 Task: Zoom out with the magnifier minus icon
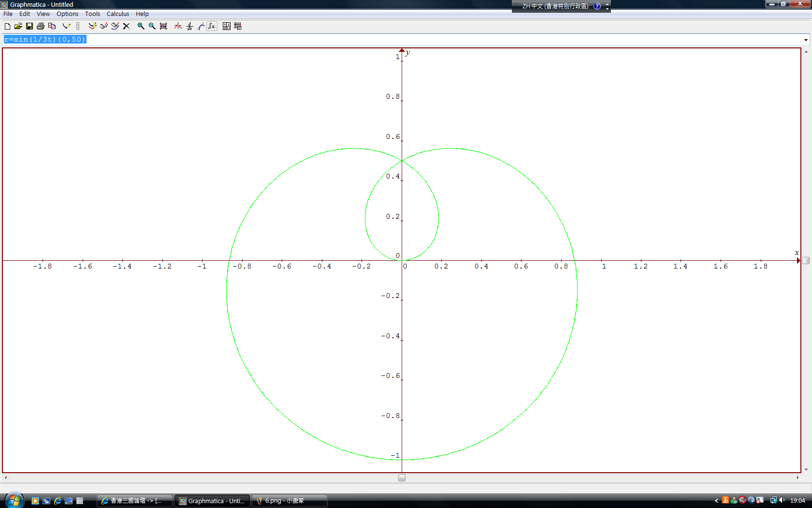[152, 26]
